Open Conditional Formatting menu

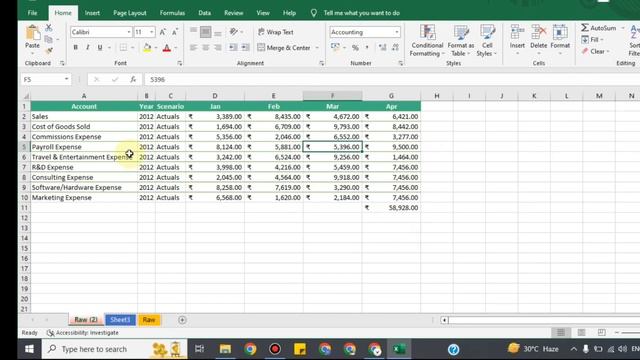coord(427,40)
